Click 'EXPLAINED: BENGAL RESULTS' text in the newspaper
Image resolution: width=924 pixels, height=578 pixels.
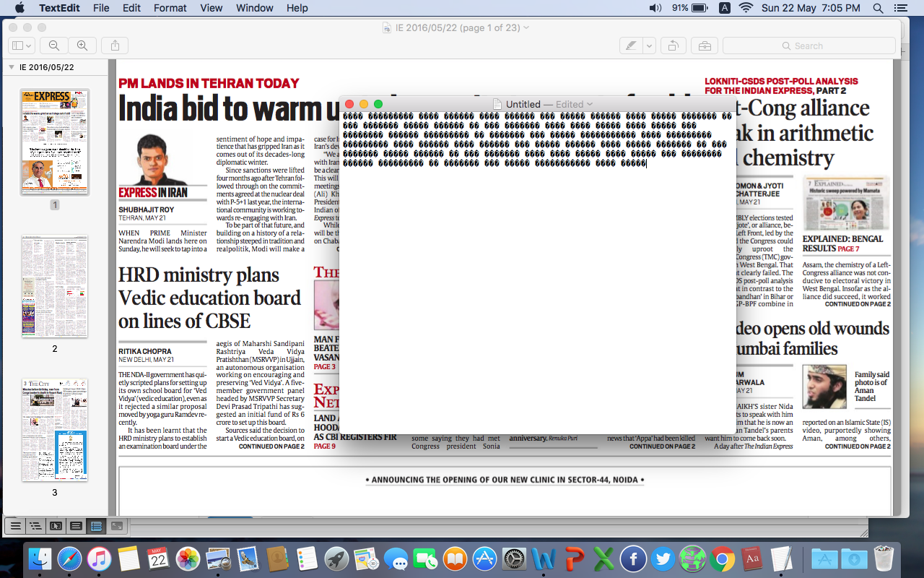click(843, 243)
